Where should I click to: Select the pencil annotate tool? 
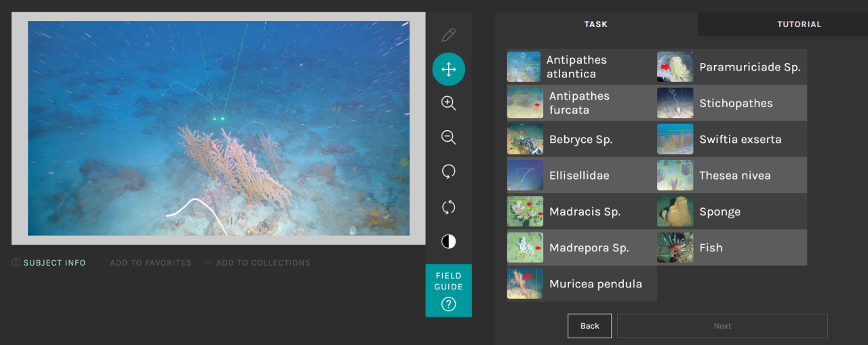pyautogui.click(x=448, y=35)
